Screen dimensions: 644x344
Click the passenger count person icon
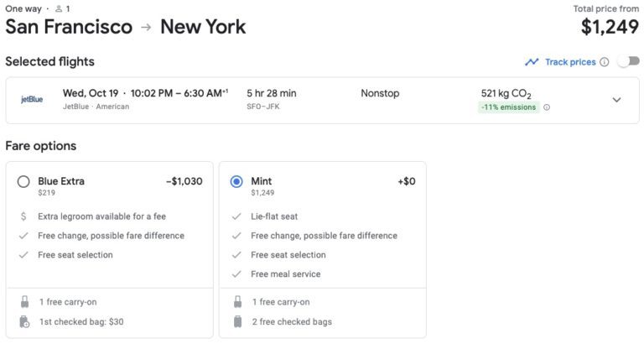coord(59,8)
